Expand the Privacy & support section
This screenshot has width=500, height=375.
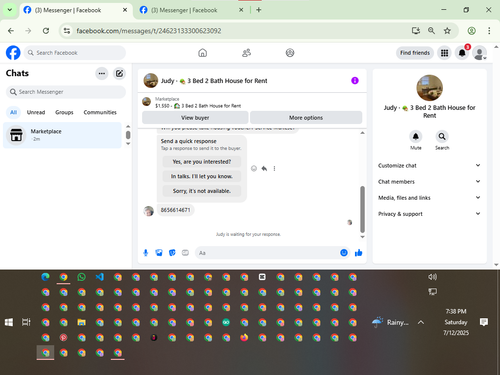pos(429,214)
